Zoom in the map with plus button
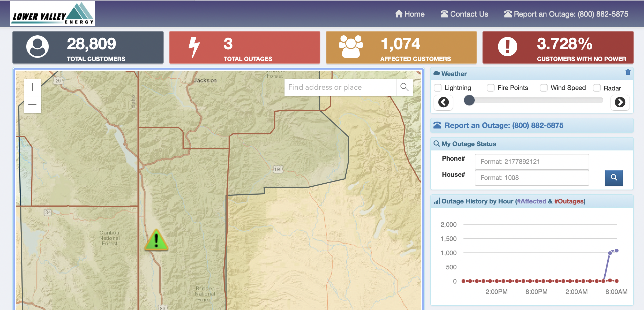Screen dimensions: 644x310 click(x=32, y=87)
